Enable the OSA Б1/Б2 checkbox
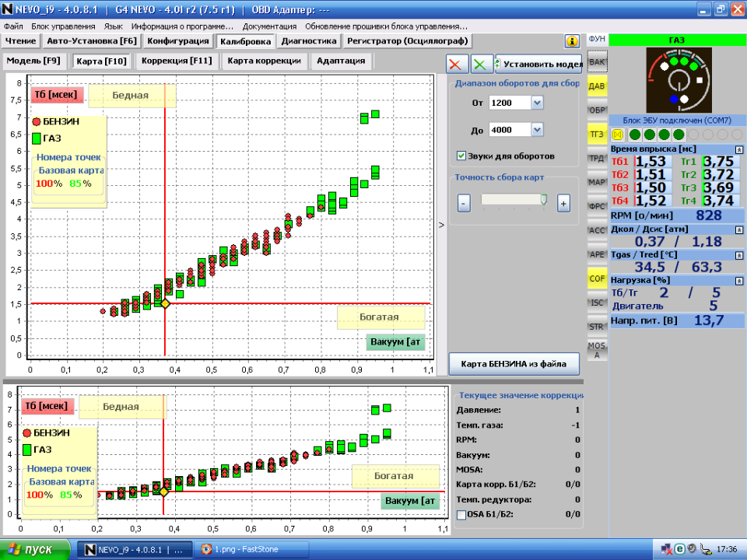 (x=461, y=513)
